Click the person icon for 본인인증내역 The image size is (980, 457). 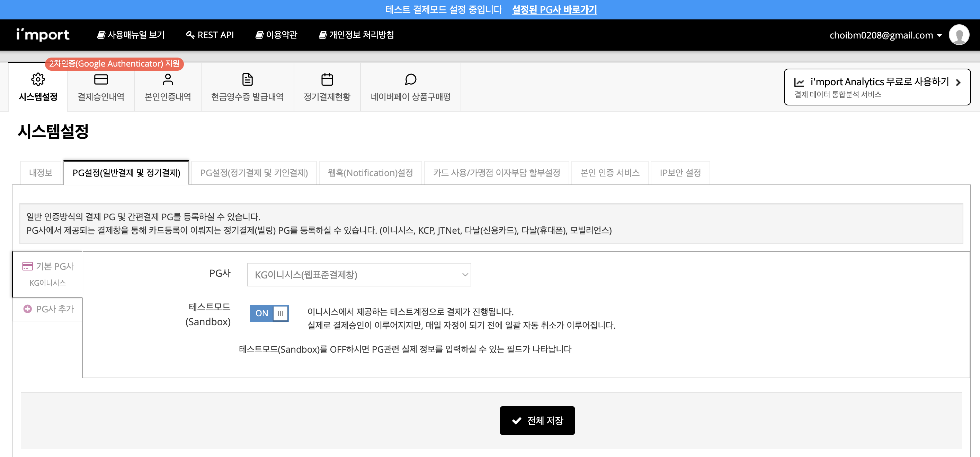point(167,80)
